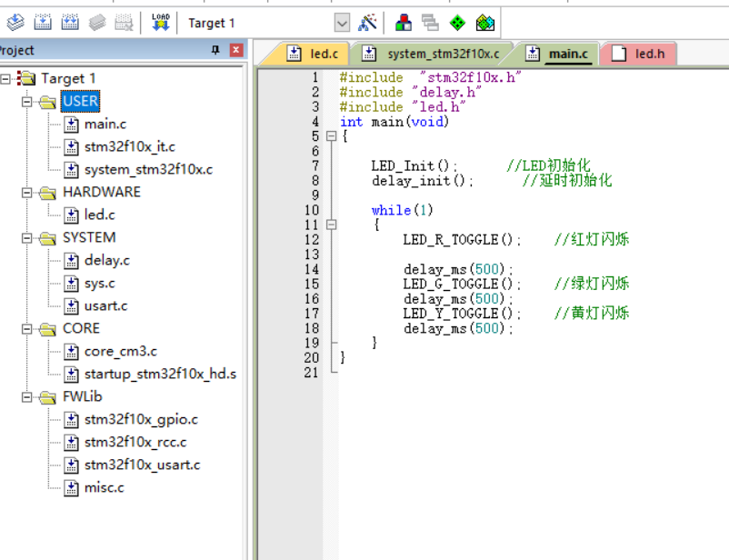Click the delay_init() call on line 8
Image resolution: width=729 pixels, height=560 pixels.
422,181
